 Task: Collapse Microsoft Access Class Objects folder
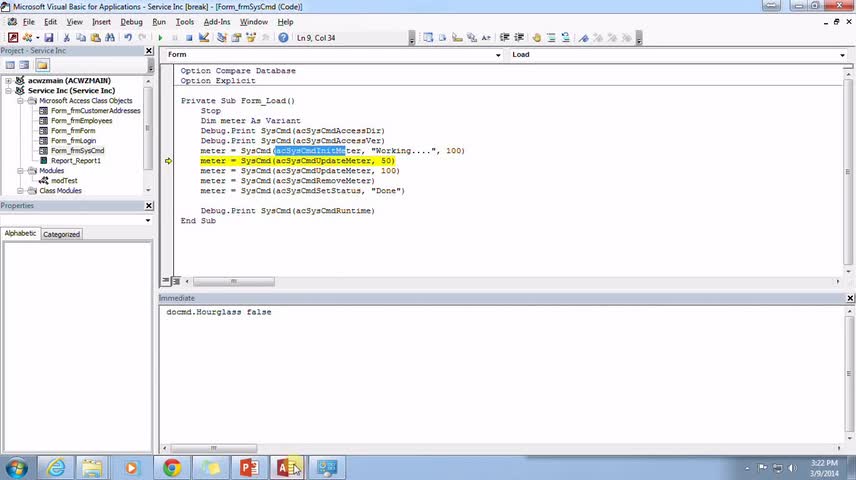(x=20, y=101)
